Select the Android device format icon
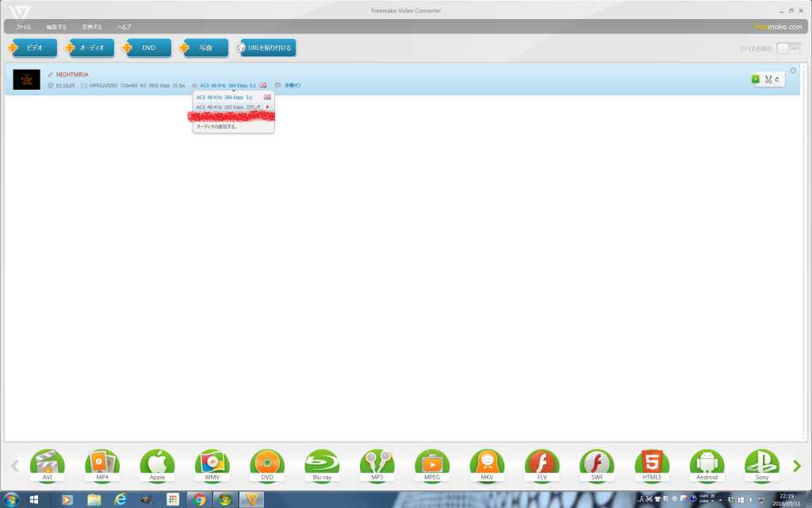This screenshot has width=812, height=508. (707, 465)
